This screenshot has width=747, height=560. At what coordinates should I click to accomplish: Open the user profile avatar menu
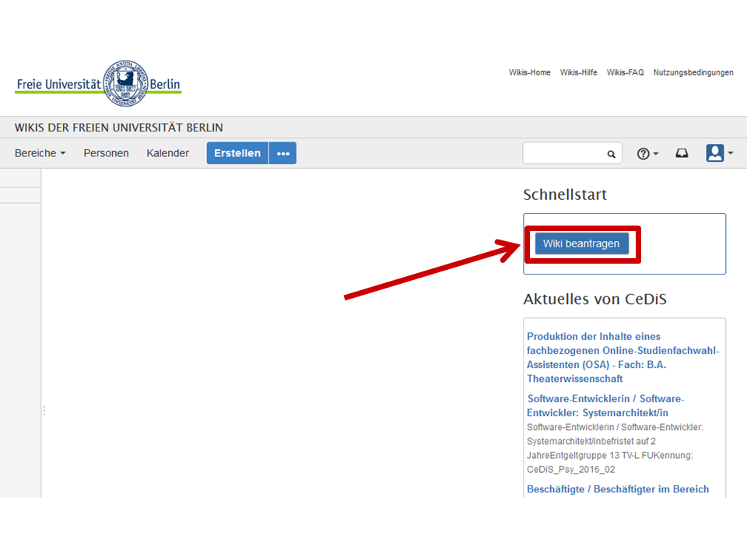pyautogui.click(x=719, y=153)
